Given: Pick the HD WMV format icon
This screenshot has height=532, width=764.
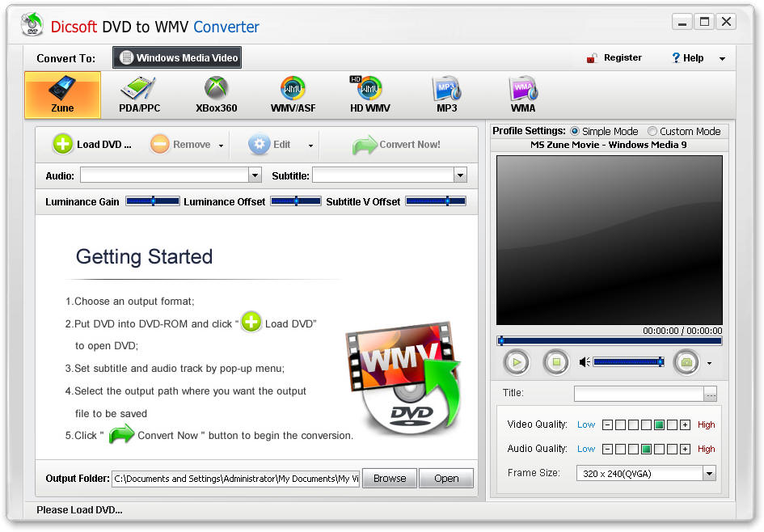Looking at the screenshot, I should [x=369, y=95].
